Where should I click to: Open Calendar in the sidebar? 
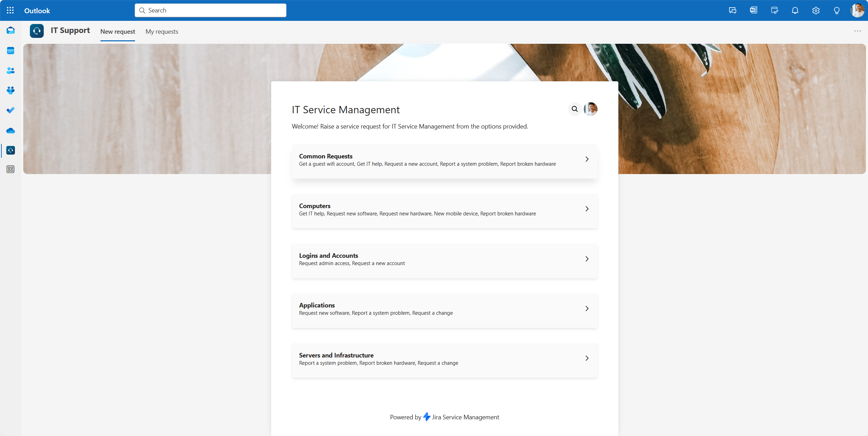(x=10, y=51)
